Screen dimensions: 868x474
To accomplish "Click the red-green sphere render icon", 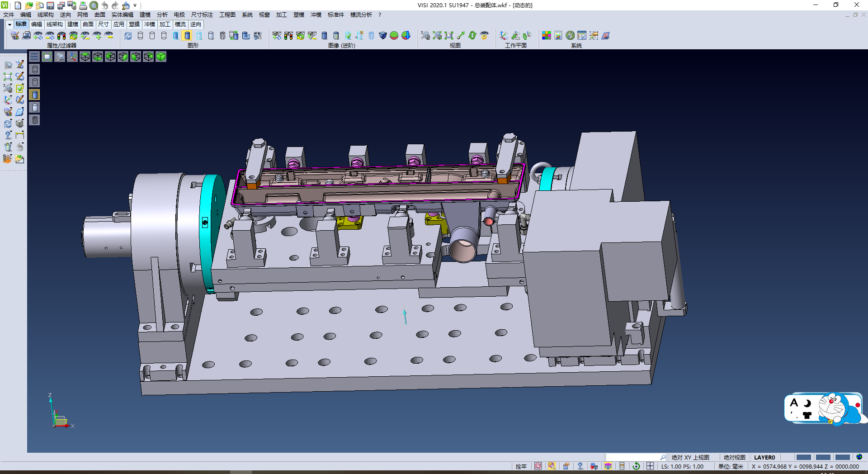I will coord(394,35).
